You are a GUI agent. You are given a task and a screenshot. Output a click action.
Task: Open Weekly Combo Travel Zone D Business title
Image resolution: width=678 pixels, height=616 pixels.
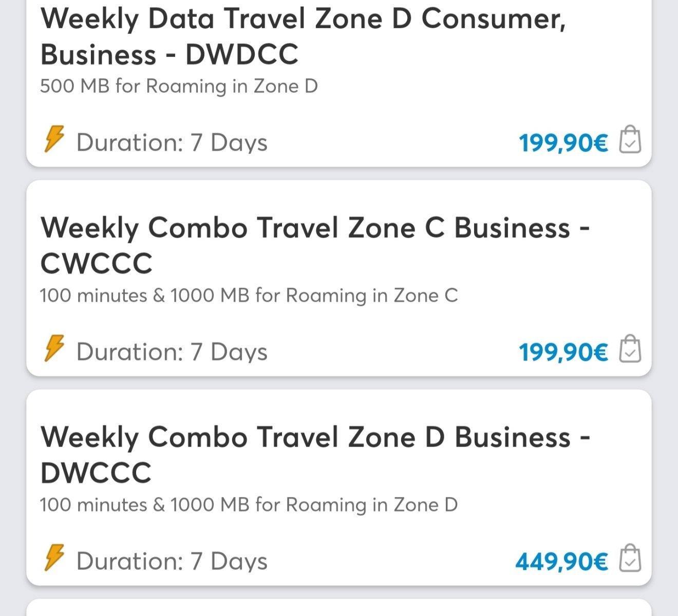(314, 438)
